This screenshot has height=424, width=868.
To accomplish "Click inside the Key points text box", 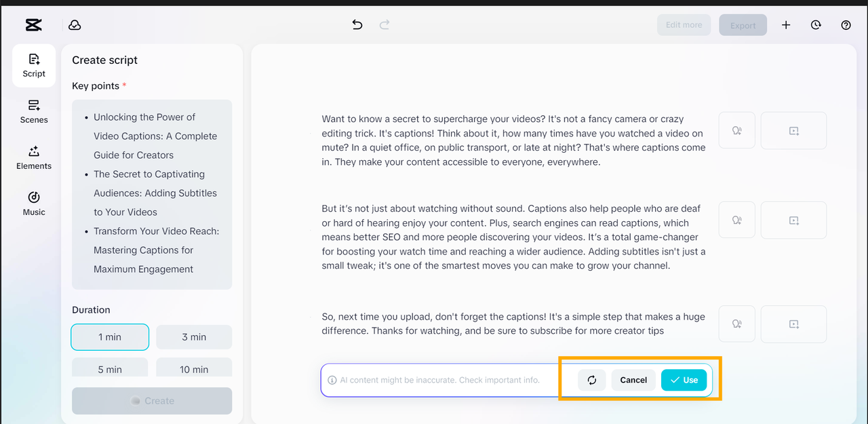I will pos(152,194).
